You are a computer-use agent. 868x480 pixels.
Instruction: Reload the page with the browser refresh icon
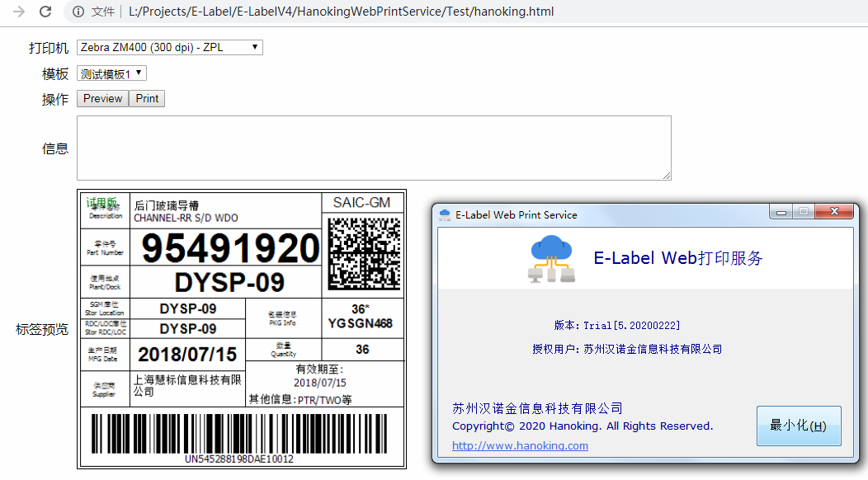tap(45, 12)
